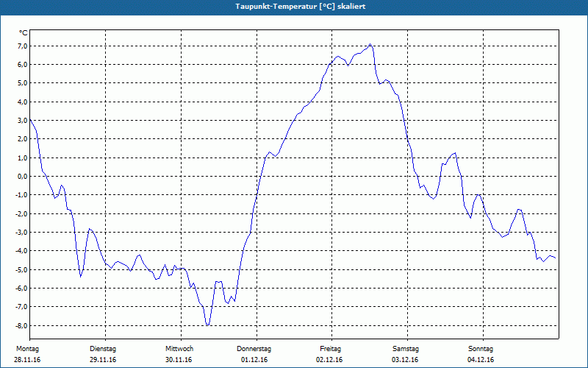Select the -7,0 y-axis value
Image resolution: width=588 pixels, height=368 pixels.
(x=22, y=306)
